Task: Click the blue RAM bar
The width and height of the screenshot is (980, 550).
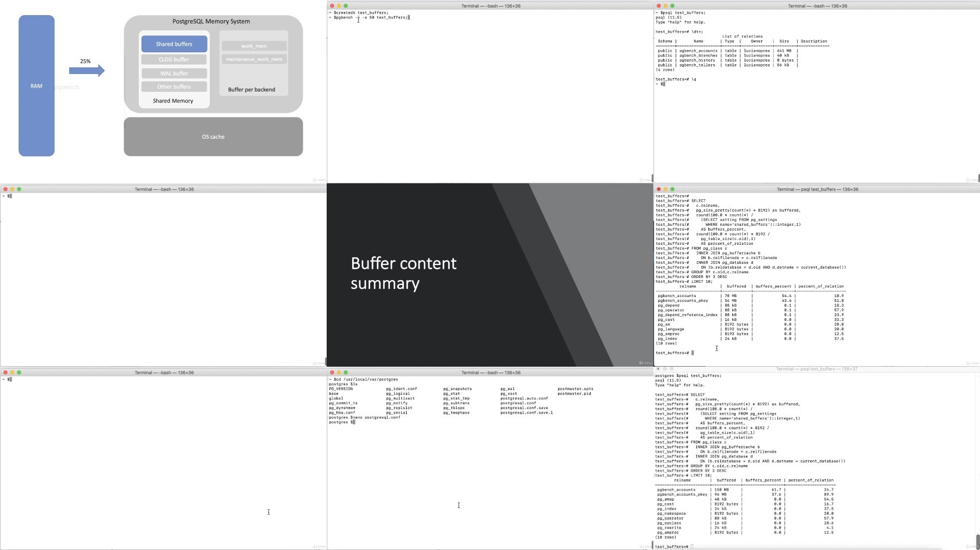Action: (x=36, y=86)
